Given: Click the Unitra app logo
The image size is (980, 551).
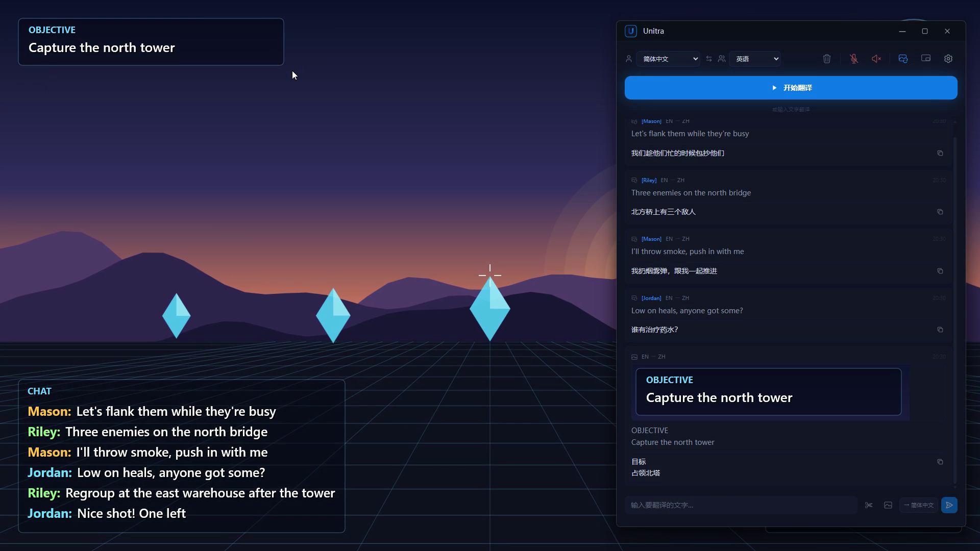Looking at the screenshot, I should click(x=631, y=31).
